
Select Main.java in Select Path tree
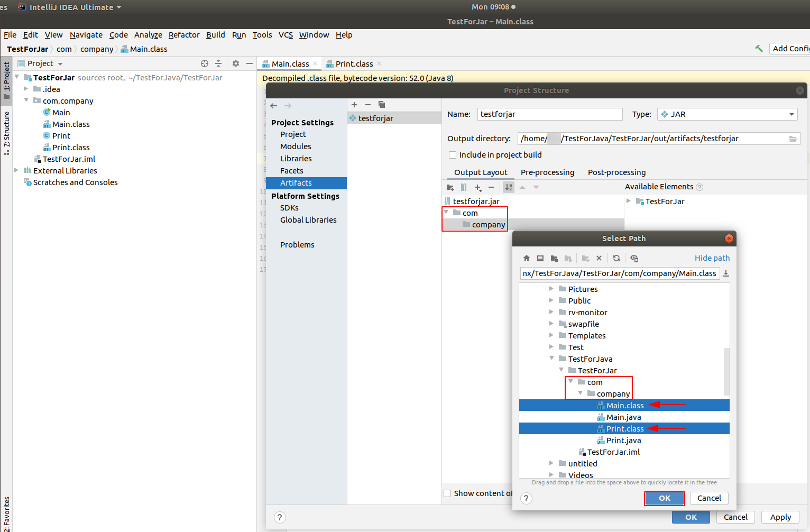click(x=624, y=417)
